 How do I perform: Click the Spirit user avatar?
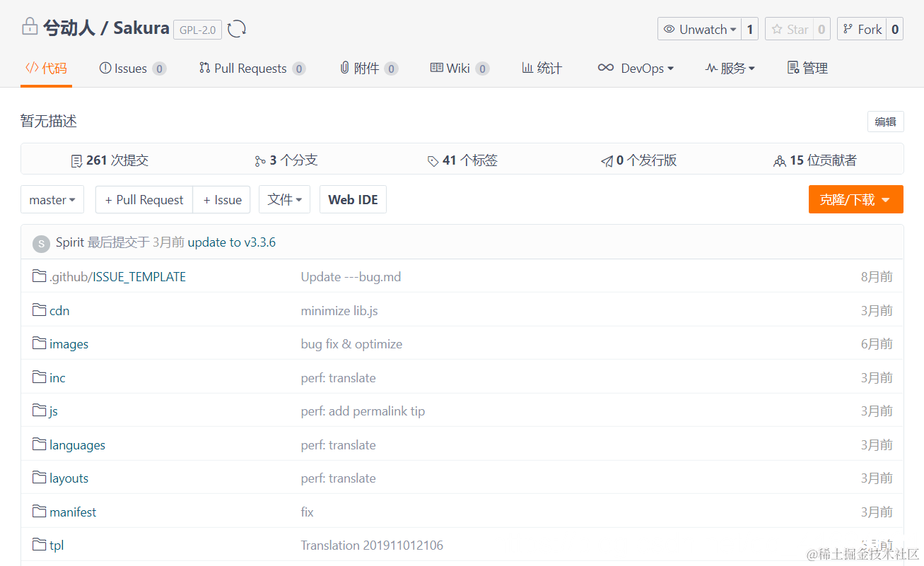click(x=41, y=243)
